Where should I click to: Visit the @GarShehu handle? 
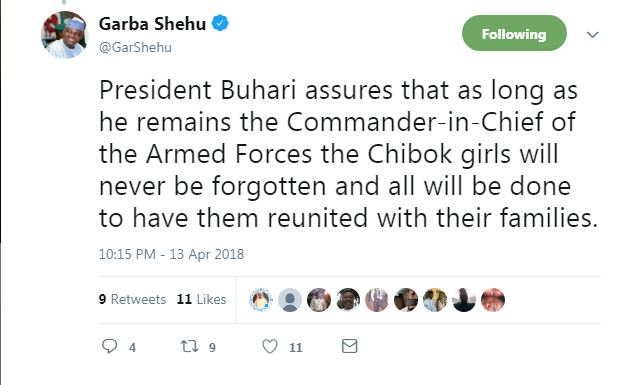(x=135, y=47)
